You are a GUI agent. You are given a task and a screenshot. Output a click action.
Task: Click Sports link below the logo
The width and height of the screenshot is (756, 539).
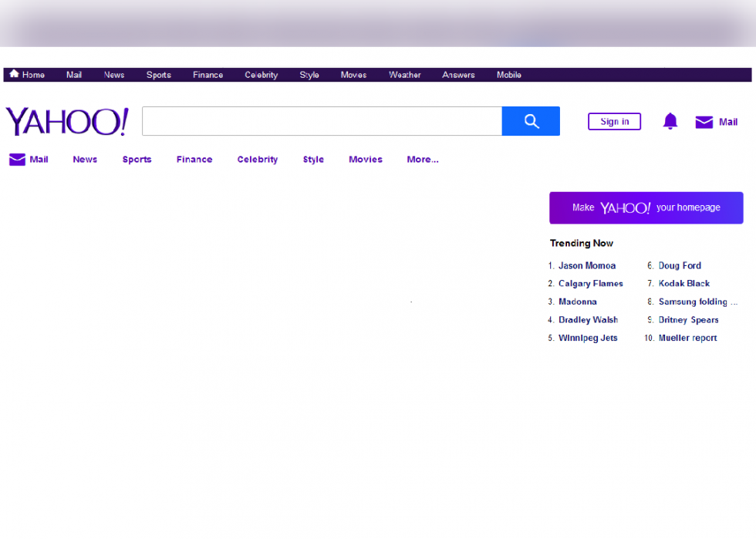[x=137, y=160]
